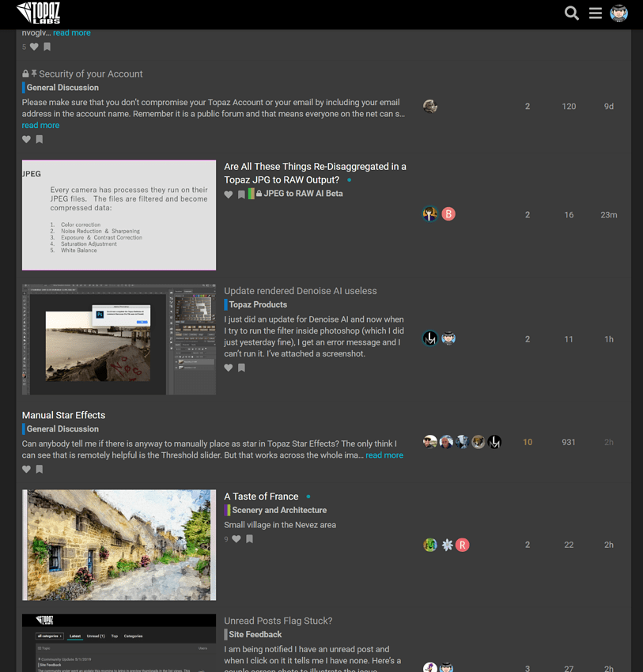Bookmark the Manual Star Effects topic
643x672 pixels.
point(40,470)
